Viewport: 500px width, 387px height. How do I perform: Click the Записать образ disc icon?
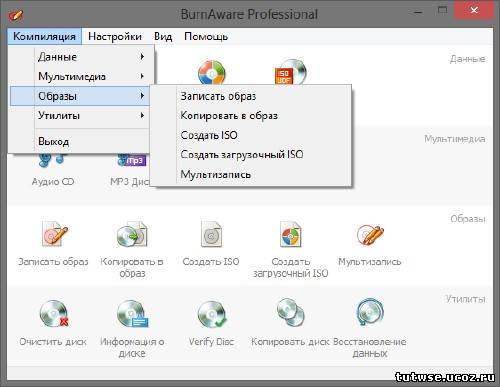pos(54,234)
